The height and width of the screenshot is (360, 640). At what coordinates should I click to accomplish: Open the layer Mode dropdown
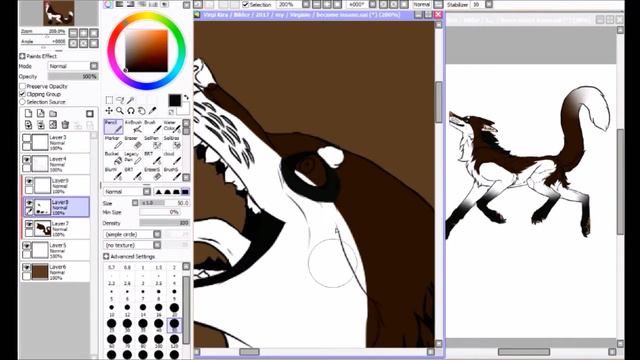(94, 66)
